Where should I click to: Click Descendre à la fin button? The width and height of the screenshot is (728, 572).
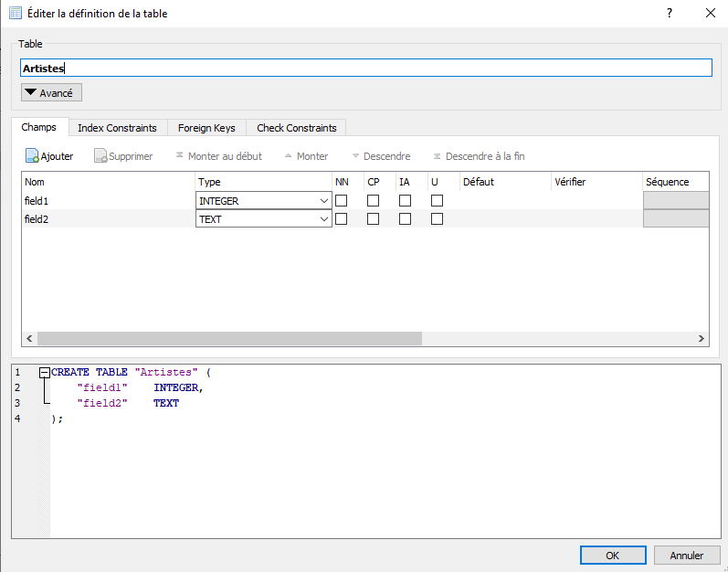coord(479,156)
